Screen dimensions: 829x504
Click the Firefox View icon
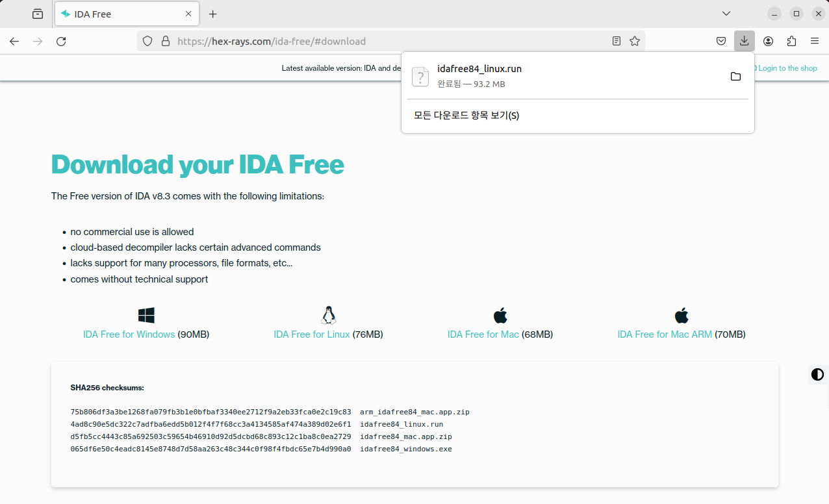tap(38, 14)
